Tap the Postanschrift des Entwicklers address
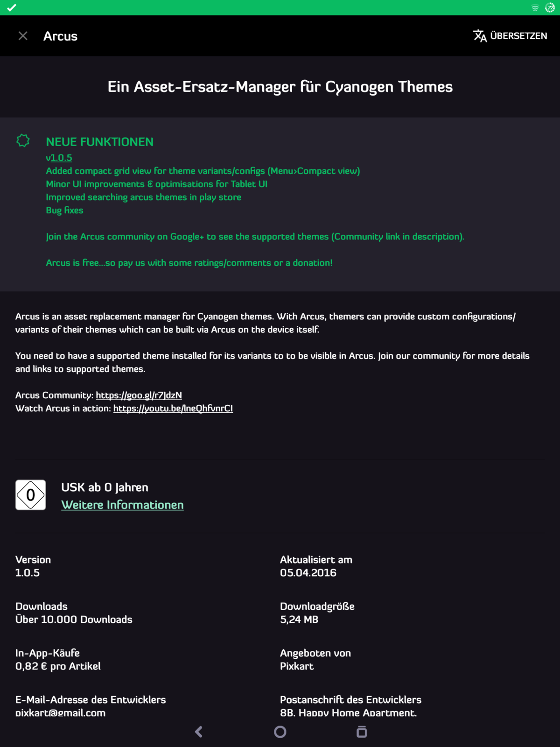Viewport: 560px width, 747px height. tap(348, 712)
